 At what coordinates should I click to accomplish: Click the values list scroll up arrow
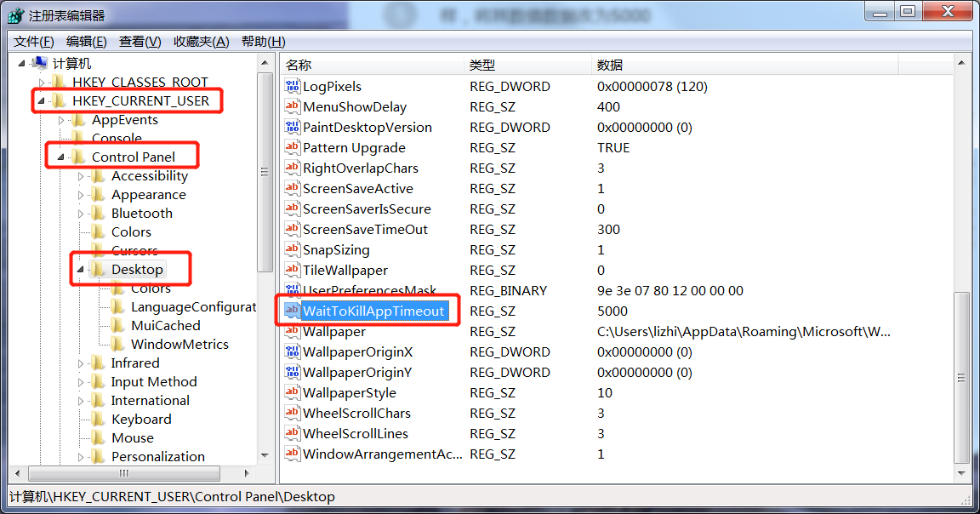point(961,63)
